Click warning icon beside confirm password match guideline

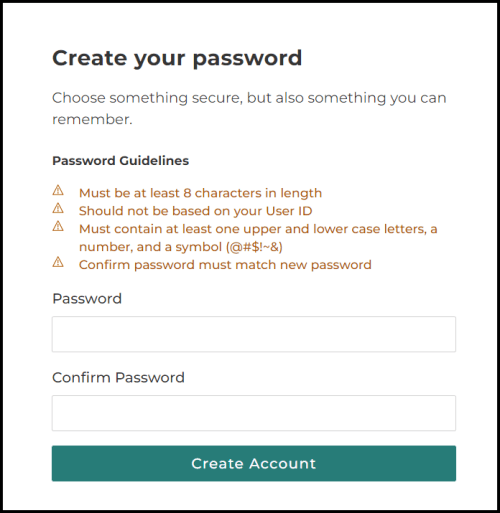point(58,263)
